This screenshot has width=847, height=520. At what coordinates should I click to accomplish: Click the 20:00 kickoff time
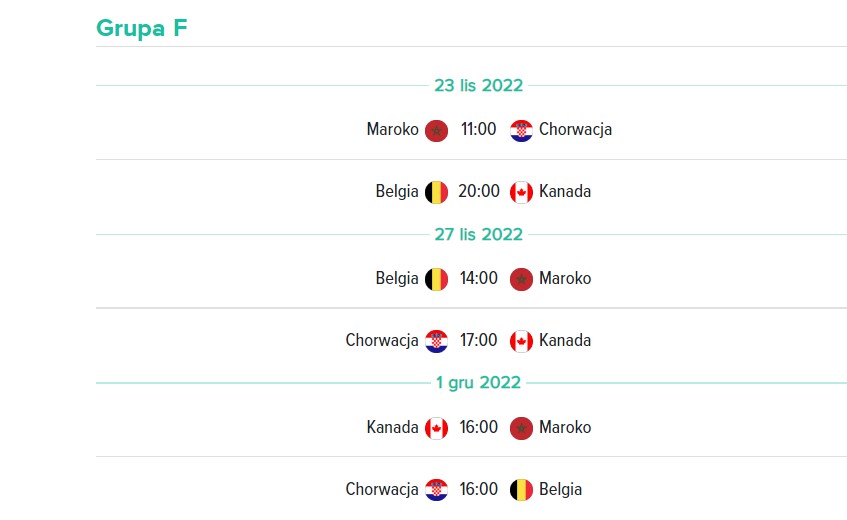(x=479, y=192)
